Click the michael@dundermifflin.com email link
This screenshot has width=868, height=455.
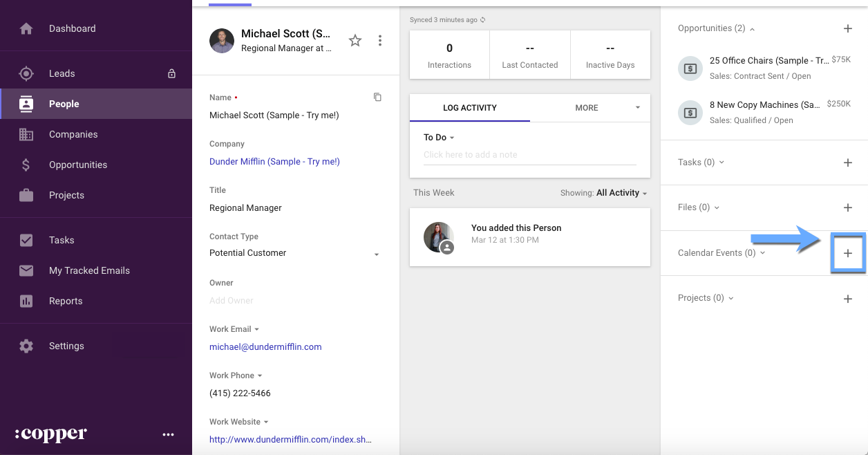click(265, 346)
